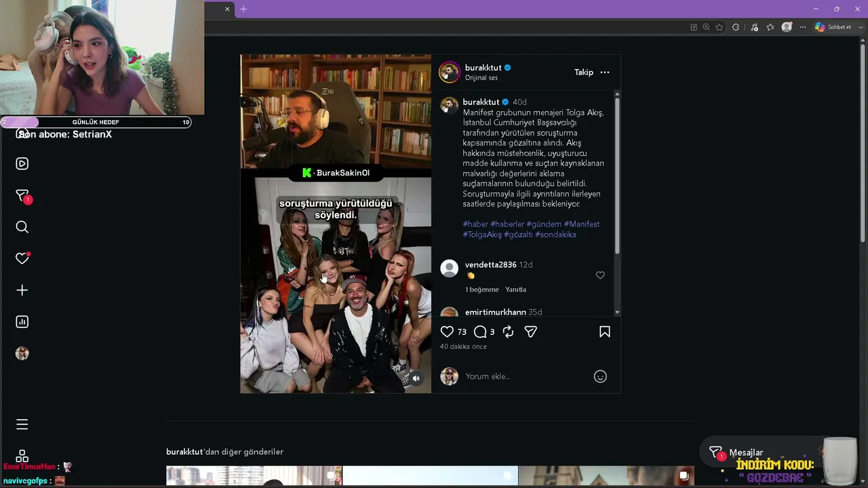Click the video of the post
868x488 pixels.
(336, 224)
